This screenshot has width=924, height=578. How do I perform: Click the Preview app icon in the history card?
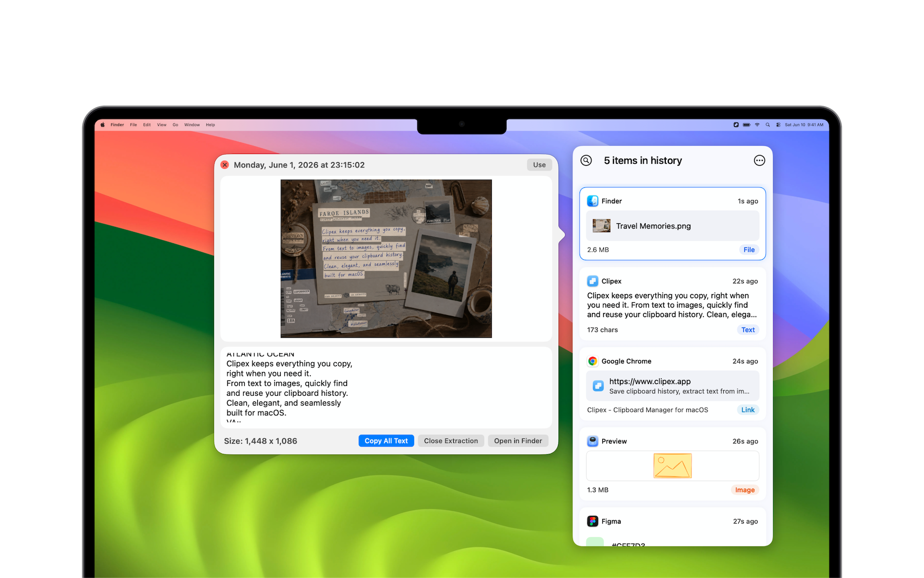click(x=592, y=441)
